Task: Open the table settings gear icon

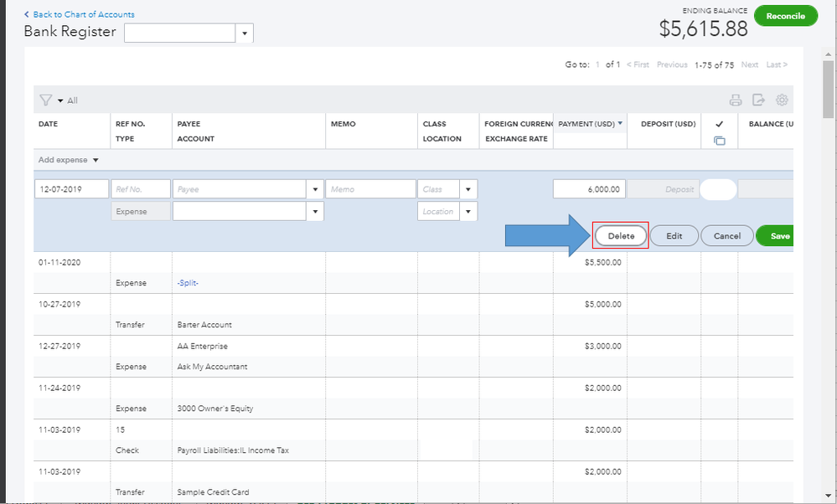Action: [x=782, y=100]
